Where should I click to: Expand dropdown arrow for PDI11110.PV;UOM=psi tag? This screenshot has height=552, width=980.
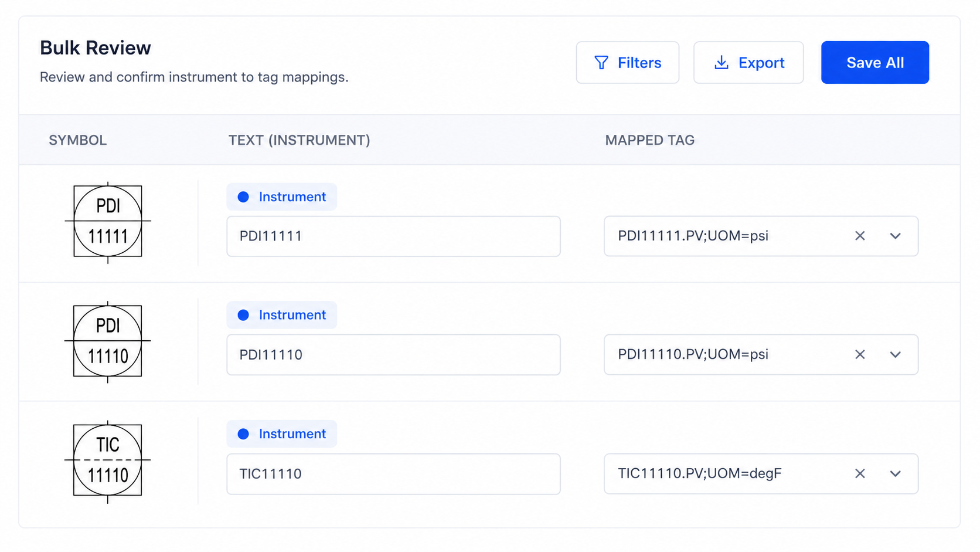pos(895,354)
